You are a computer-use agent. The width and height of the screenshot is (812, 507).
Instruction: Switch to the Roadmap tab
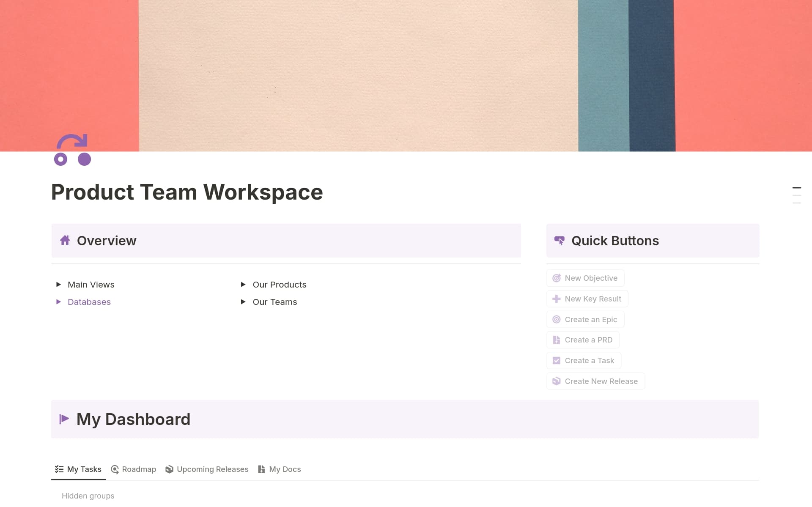coord(133,469)
